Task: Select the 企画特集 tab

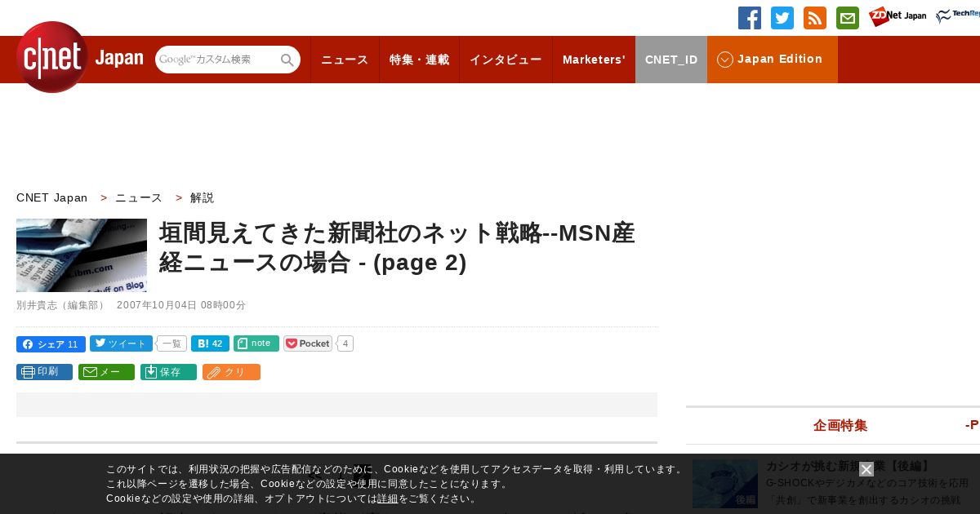Action: pyautogui.click(x=840, y=425)
